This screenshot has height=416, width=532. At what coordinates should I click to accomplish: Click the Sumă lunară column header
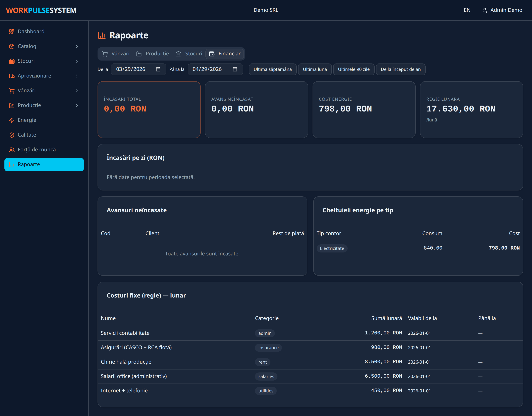pyautogui.click(x=386, y=318)
